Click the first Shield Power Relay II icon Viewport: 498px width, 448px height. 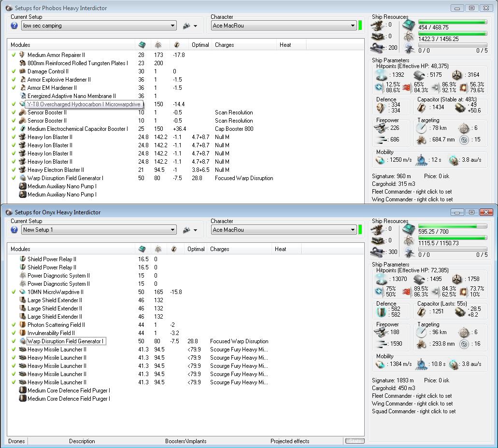click(22, 259)
